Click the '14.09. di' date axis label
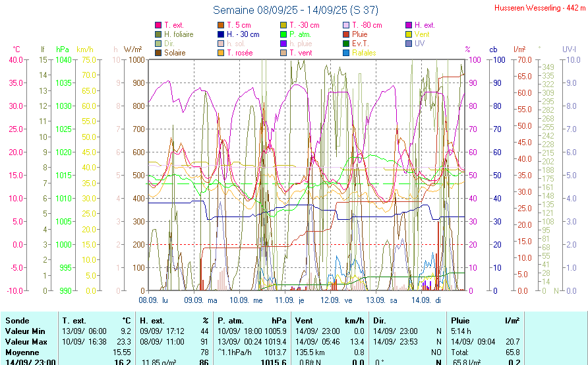Screen dimensions: 588x365 click(426, 300)
